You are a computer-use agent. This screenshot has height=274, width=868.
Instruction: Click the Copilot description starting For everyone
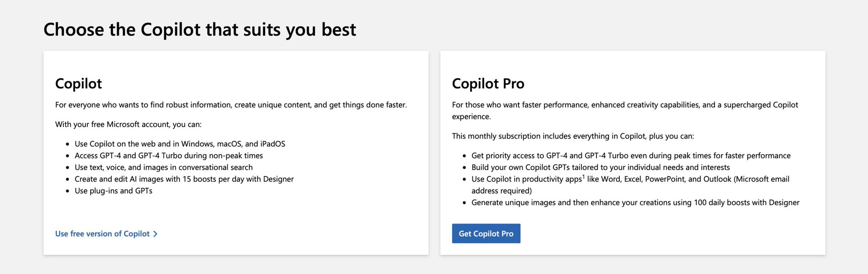point(231,105)
